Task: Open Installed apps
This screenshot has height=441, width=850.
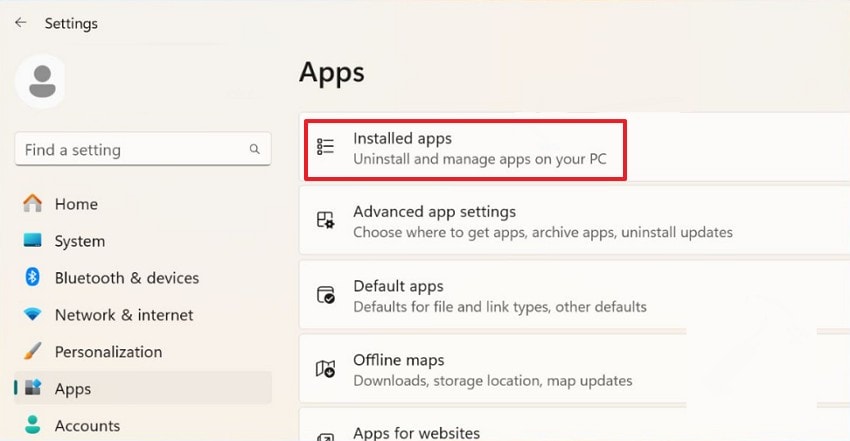Action: point(575,147)
